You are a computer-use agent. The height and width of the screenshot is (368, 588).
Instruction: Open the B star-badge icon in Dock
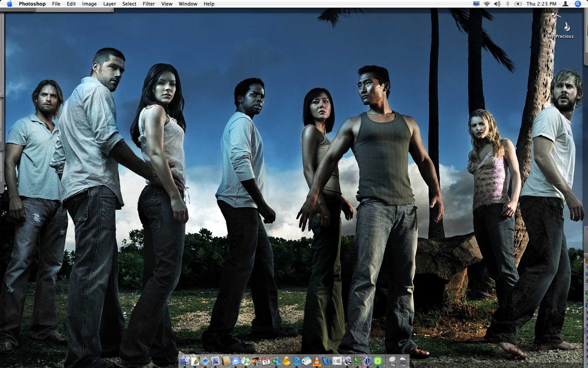pyautogui.click(x=367, y=361)
